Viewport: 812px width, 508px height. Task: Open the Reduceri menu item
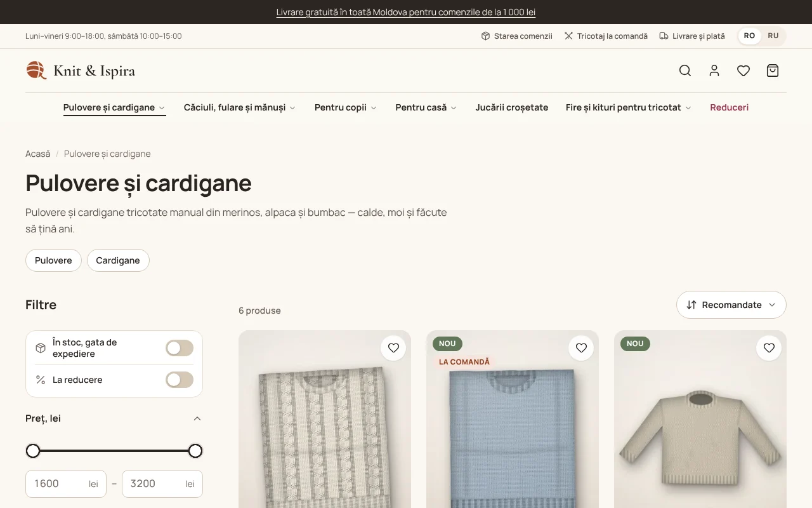(730, 107)
